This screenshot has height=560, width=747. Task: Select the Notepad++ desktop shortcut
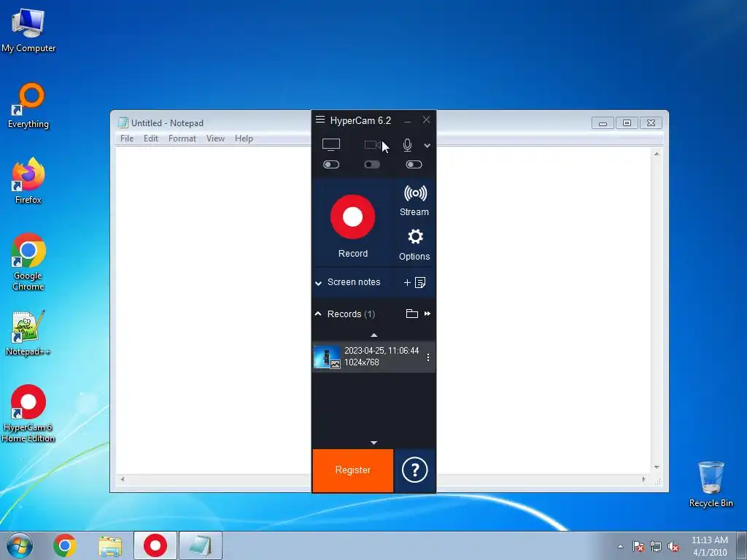(28, 333)
